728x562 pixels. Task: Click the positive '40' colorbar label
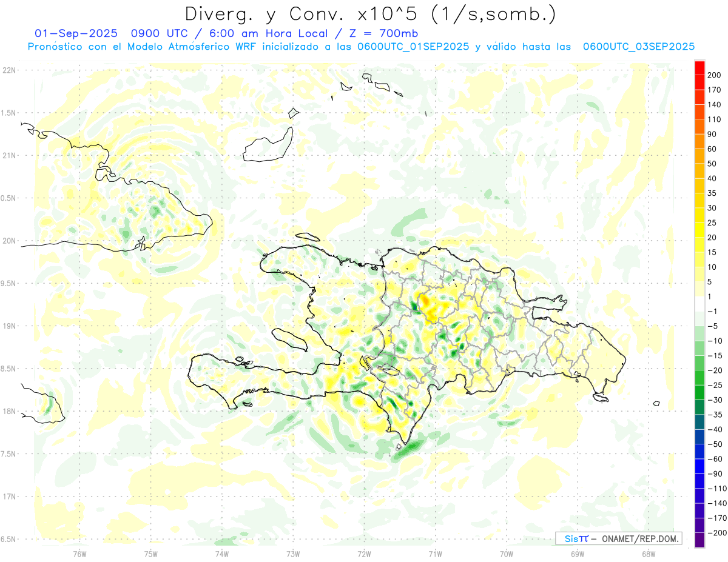713,178
